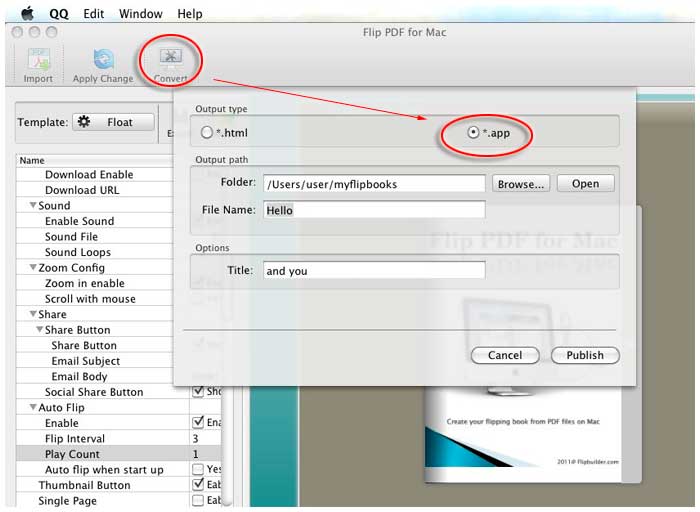Click the Name column header
This screenshot has width=700, height=512.
[95, 160]
